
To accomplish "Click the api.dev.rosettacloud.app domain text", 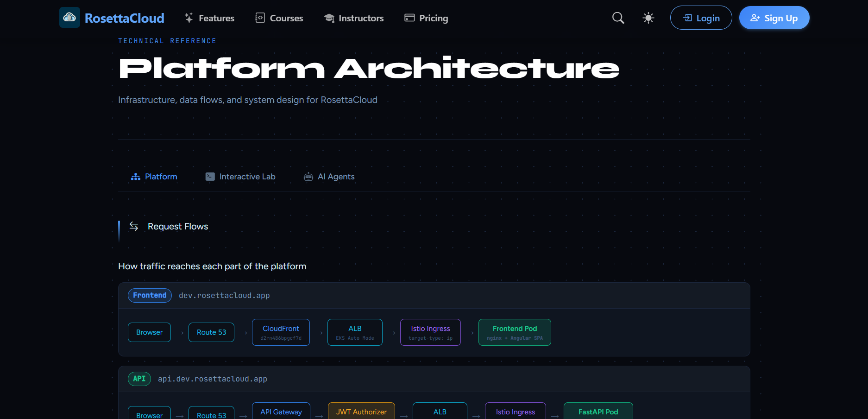I will 213,379.
